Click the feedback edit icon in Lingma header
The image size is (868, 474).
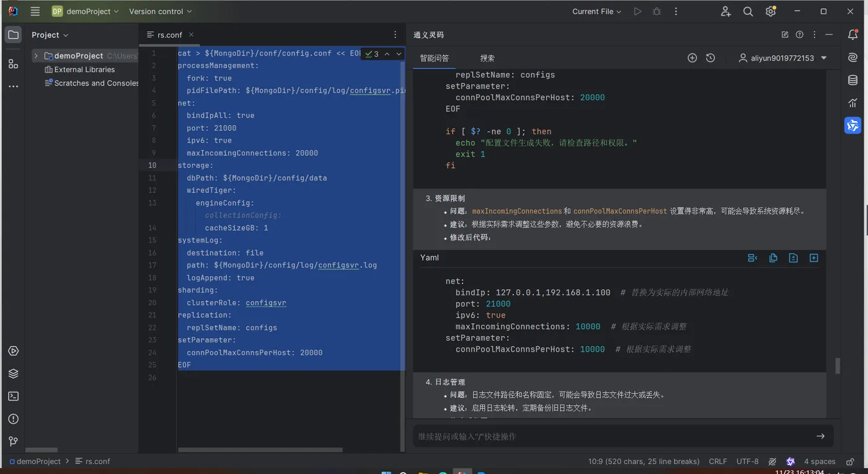(785, 35)
